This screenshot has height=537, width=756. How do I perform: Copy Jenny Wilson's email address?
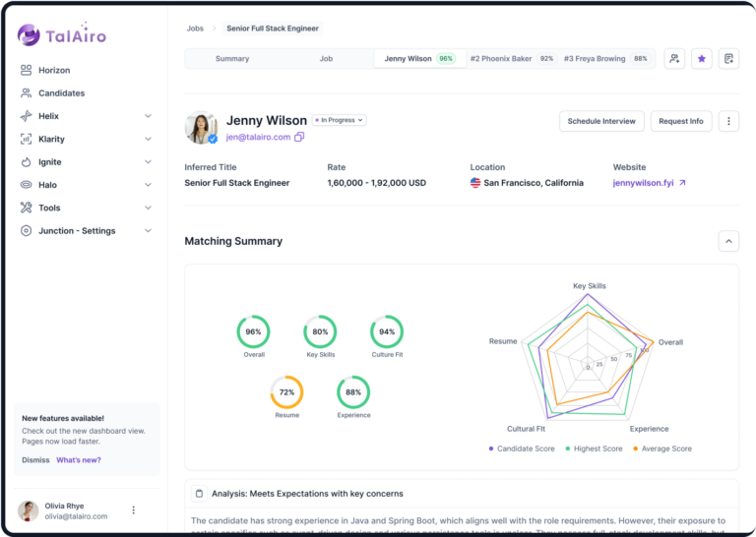coord(299,138)
